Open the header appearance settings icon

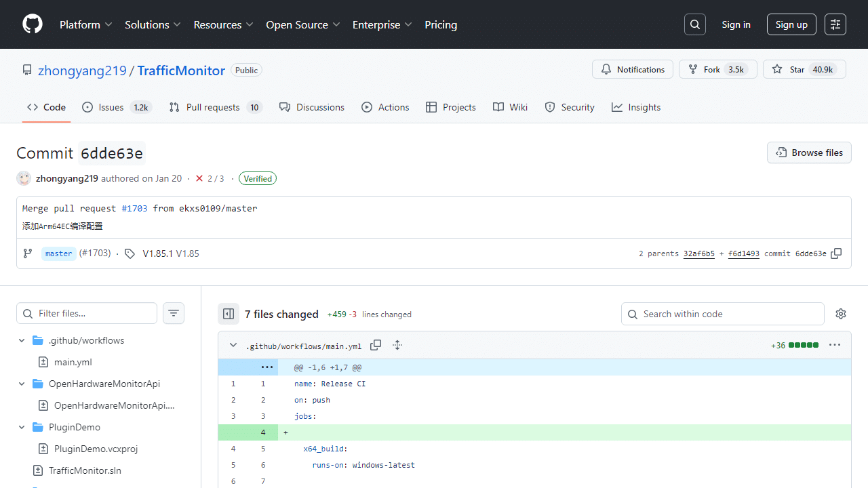coord(835,24)
